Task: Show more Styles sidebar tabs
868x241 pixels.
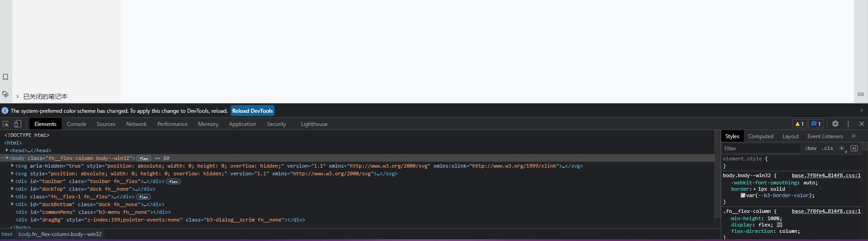Action: 854,136
